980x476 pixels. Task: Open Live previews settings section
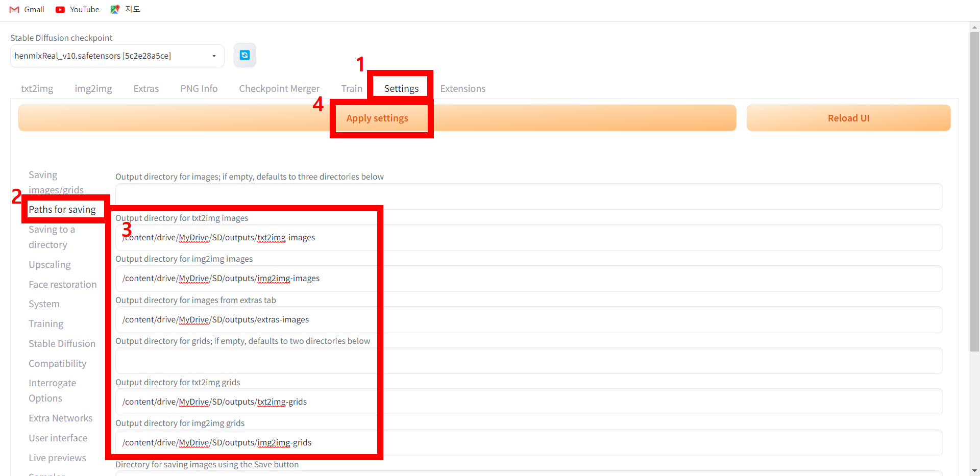coord(57,458)
